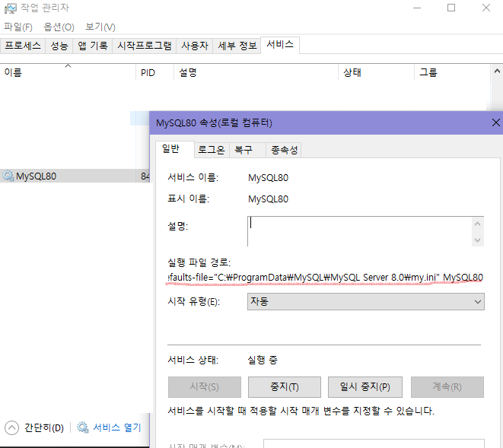This screenshot has height=448, width=503.
Task: Close the 작업 관리자 window
Action: pos(486,8)
